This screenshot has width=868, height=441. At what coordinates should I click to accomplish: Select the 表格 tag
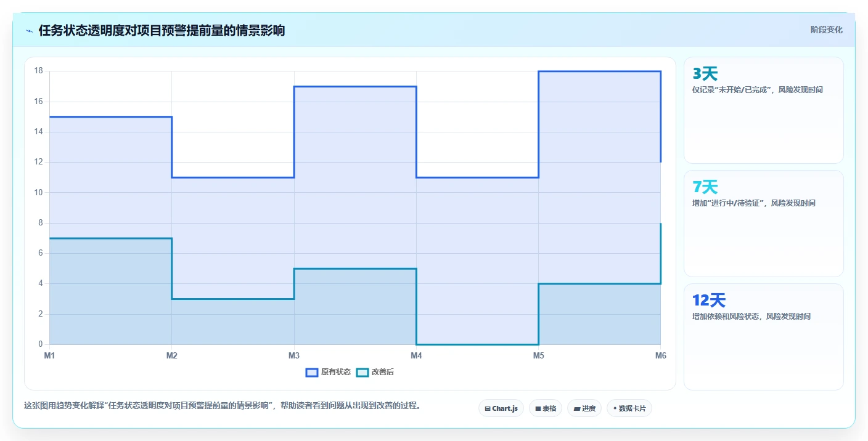(x=546, y=408)
